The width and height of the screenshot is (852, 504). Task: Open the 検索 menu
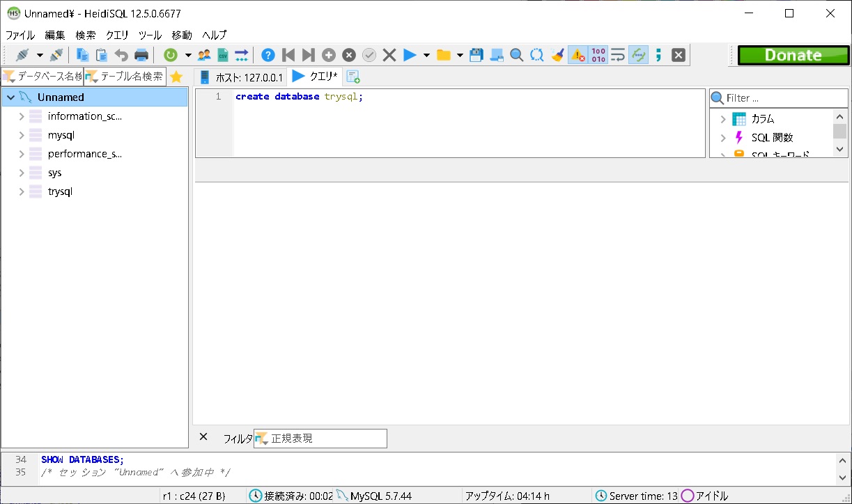click(86, 35)
